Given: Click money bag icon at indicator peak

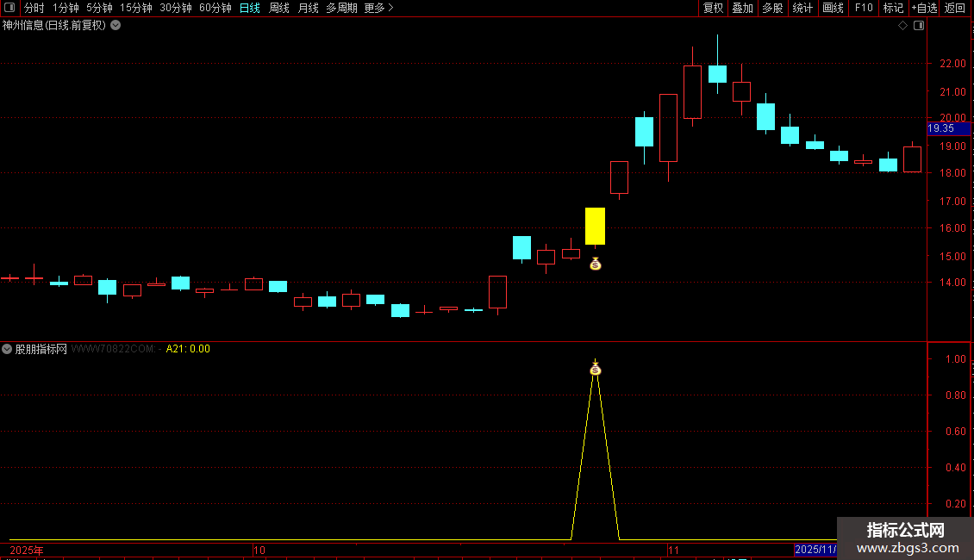Looking at the screenshot, I should [x=595, y=370].
